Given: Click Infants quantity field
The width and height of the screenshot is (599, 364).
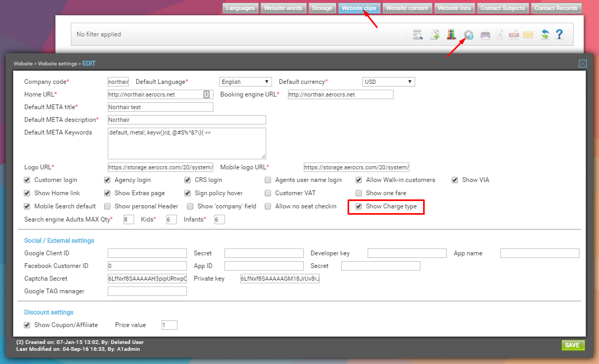Looking at the screenshot, I should [x=219, y=219].
